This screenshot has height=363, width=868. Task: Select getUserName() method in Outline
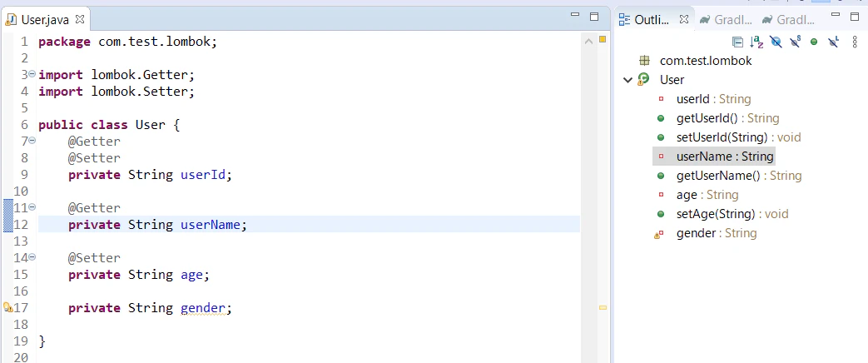(x=738, y=176)
